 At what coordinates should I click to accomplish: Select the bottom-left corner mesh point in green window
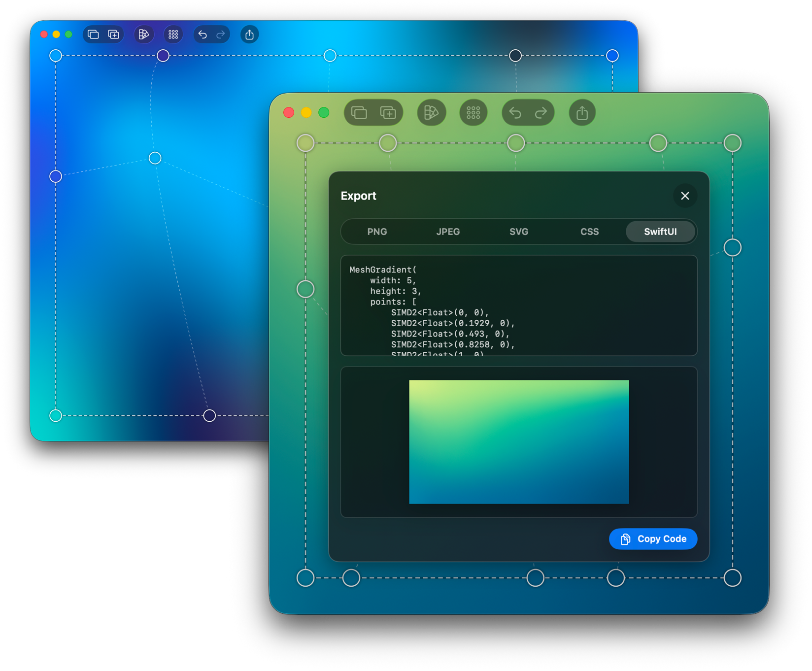coord(305,578)
